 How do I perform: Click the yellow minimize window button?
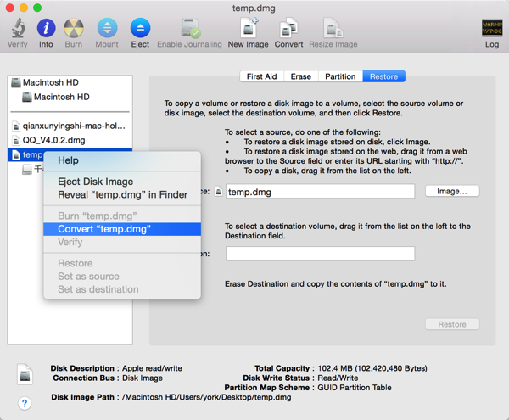(x=24, y=8)
